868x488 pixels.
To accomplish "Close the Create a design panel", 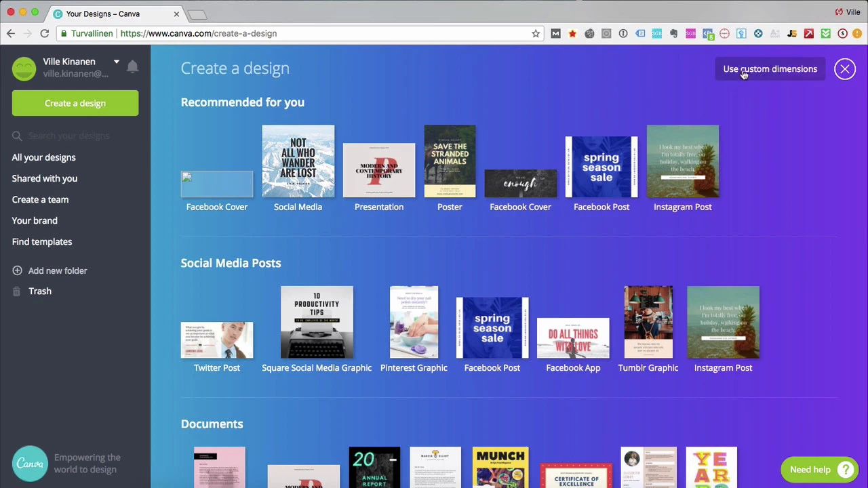I will (845, 68).
